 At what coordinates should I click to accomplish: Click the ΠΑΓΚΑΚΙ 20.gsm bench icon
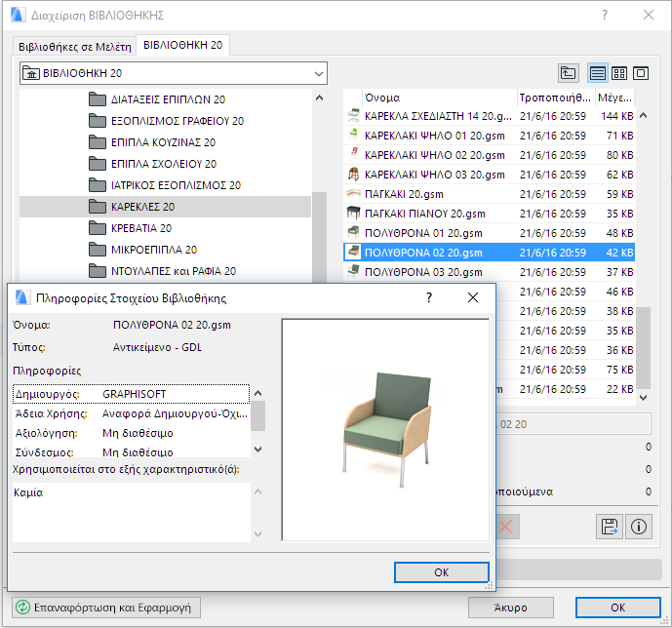[x=353, y=194]
